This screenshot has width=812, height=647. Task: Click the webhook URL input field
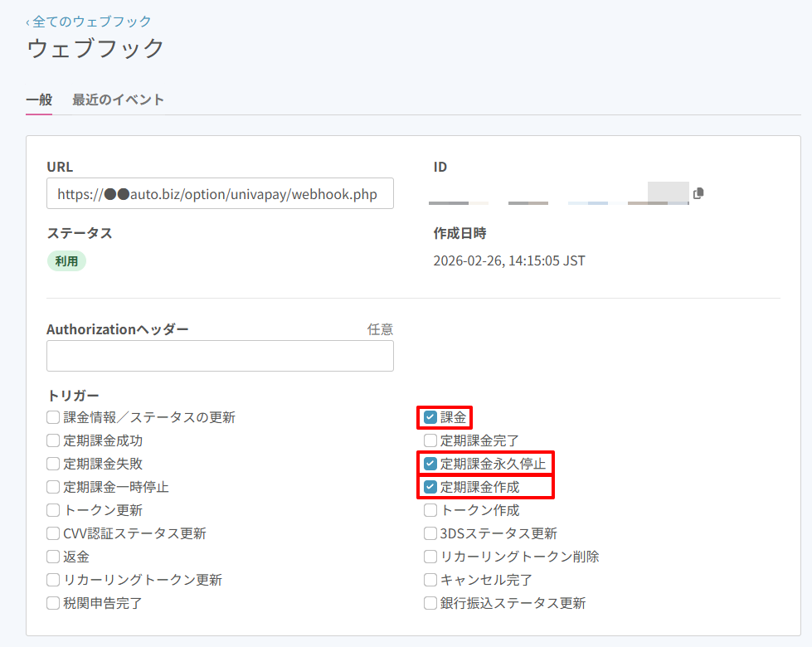pyautogui.click(x=220, y=194)
